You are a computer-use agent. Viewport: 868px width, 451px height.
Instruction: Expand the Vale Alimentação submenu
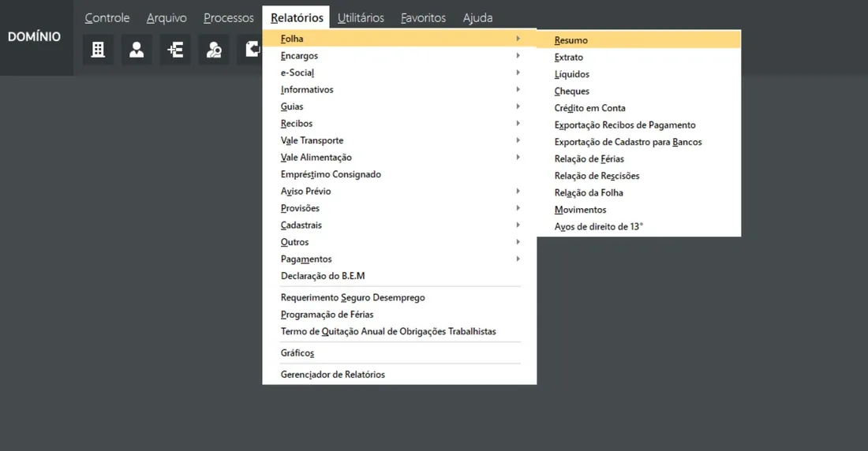coord(400,157)
